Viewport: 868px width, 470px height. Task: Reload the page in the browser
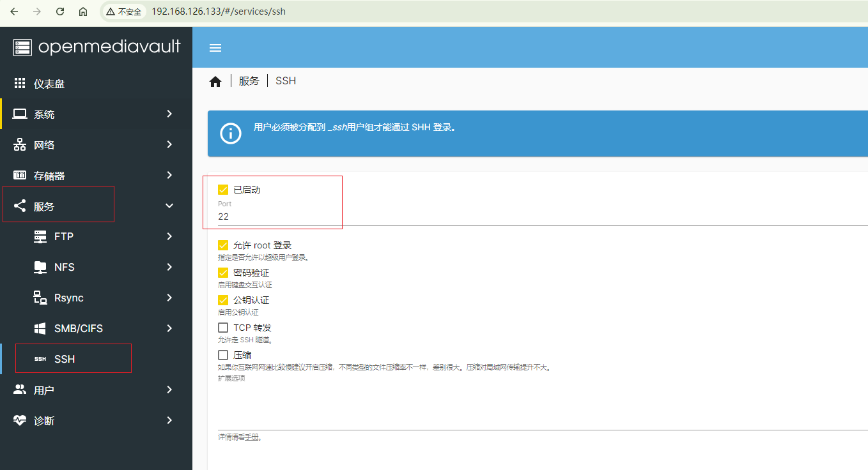[x=60, y=11]
